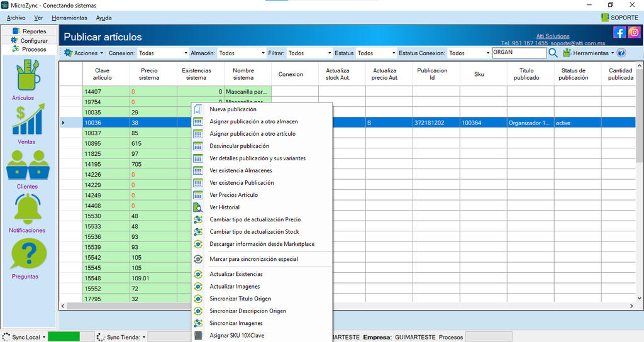This screenshot has height=342, width=644.
Task: Expand the Almacén dropdown
Action: (241, 53)
